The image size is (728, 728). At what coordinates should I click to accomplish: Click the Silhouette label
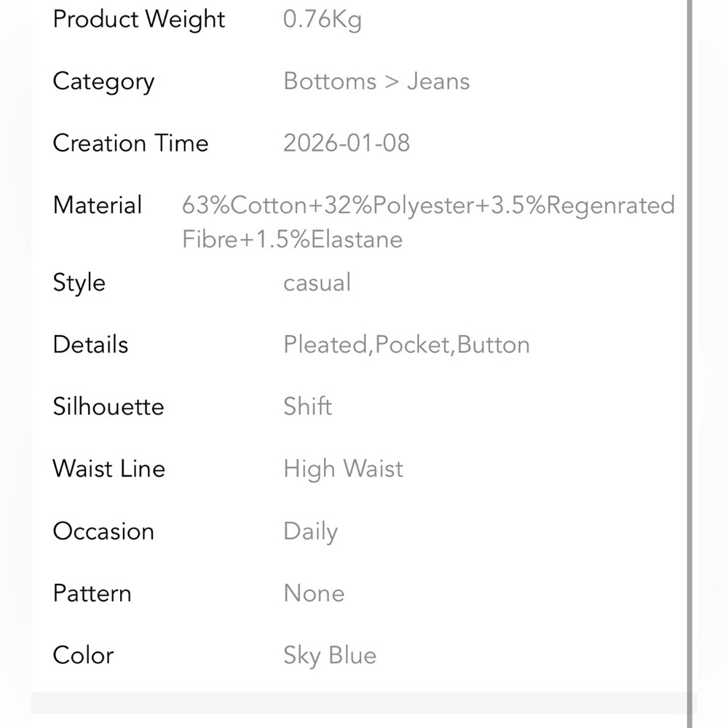coord(108,406)
